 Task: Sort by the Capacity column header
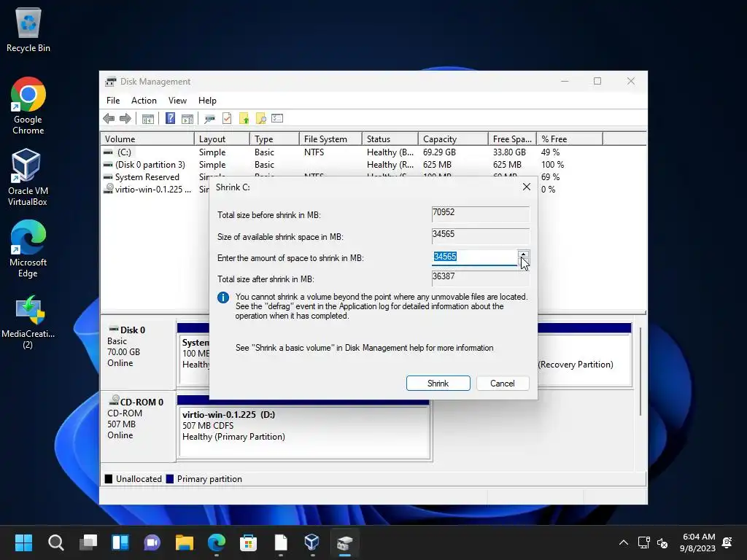[453, 139]
